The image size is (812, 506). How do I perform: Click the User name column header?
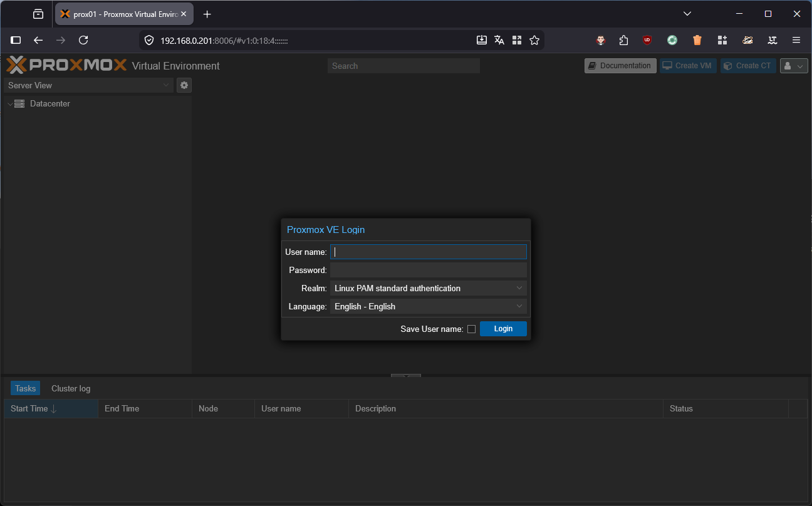pos(301,408)
